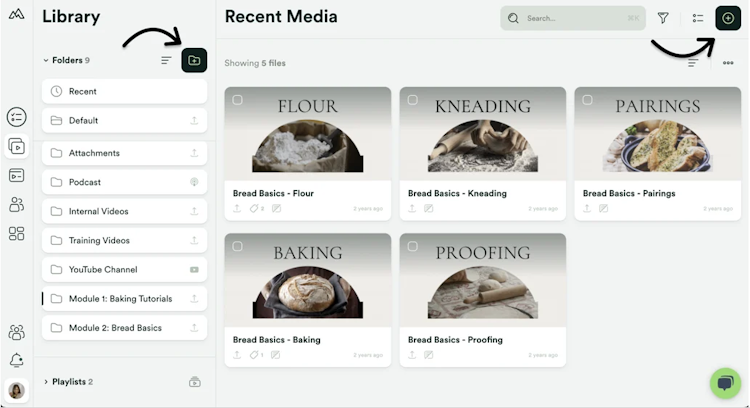Screen dimensions: 750x408
Task: Open the PAIRINGS video thumbnail
Action: (x=658, y=133)
